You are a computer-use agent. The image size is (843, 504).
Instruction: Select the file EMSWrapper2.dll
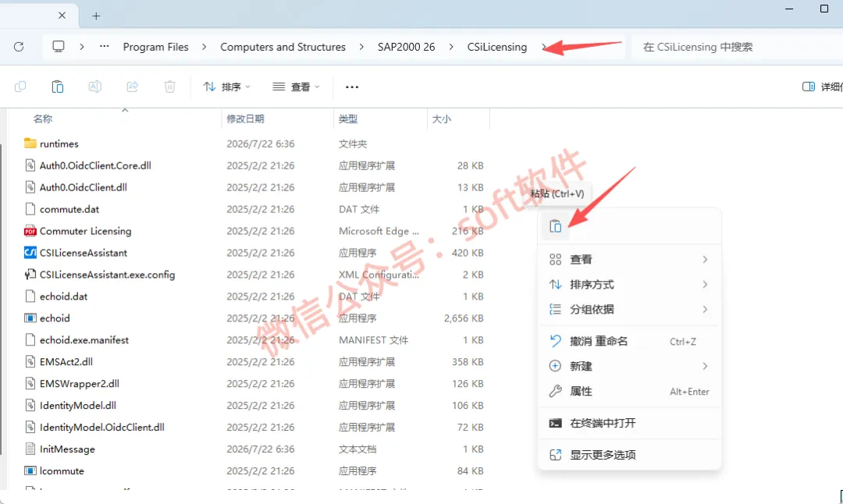click(x=80, y=383)
